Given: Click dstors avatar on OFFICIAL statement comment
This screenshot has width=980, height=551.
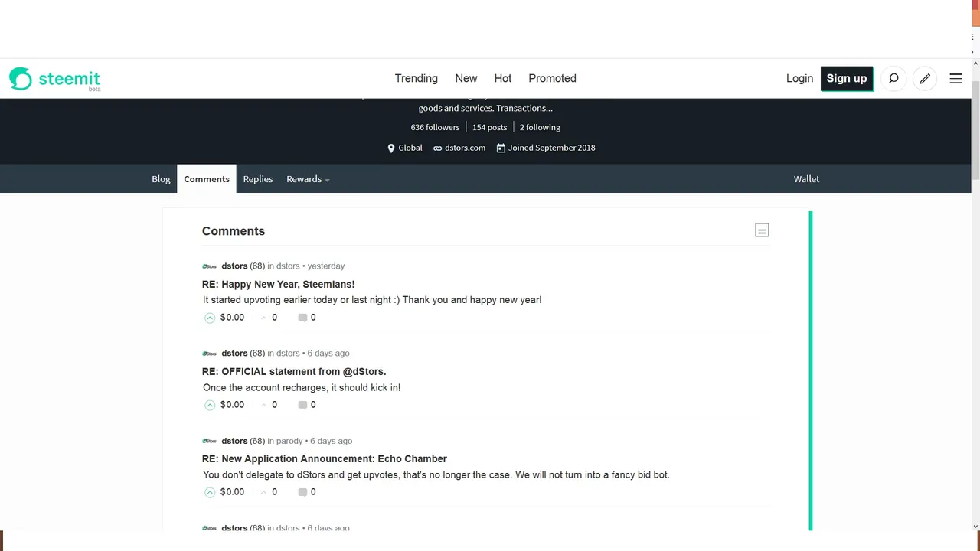Looking at the screenshot, I should point(209,354).
